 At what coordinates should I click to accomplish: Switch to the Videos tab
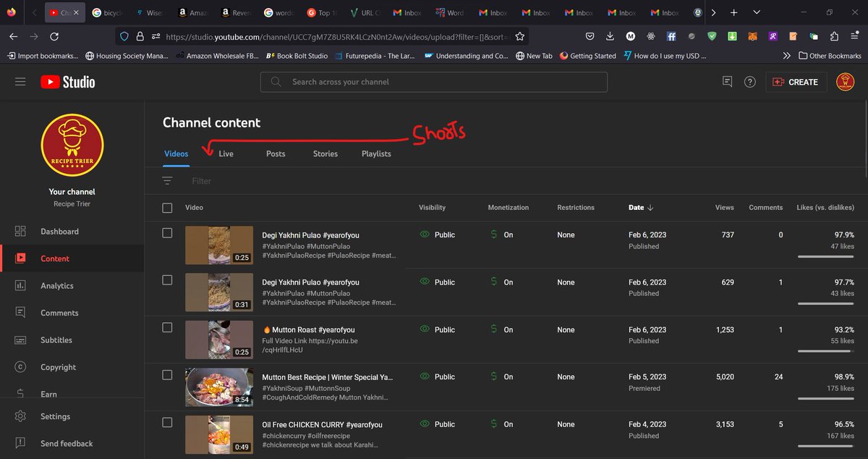[x=176, y=153]
